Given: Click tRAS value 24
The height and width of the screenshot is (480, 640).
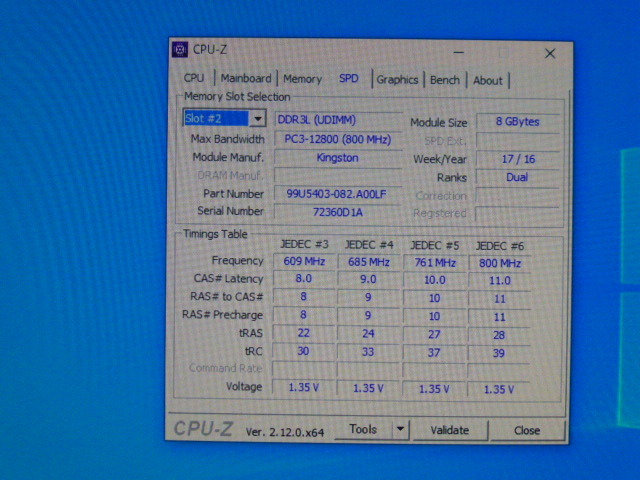Looking at the screenshot, I should pyautogui.click(x=368, y=334).
